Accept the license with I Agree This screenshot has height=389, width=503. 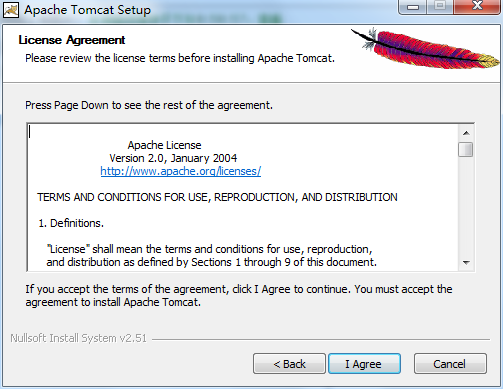click(364, 364)
